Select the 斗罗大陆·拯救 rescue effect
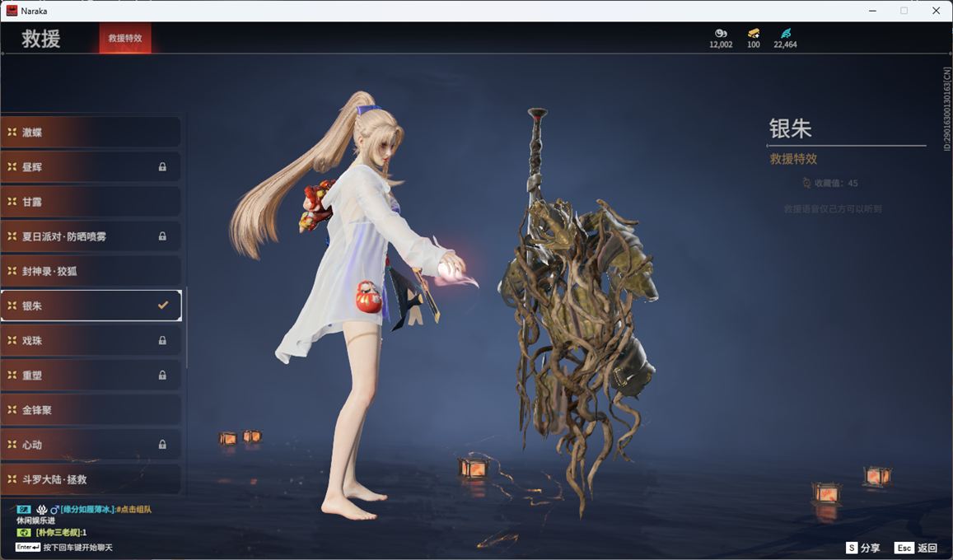953x560 pixels. click(91, 479)
